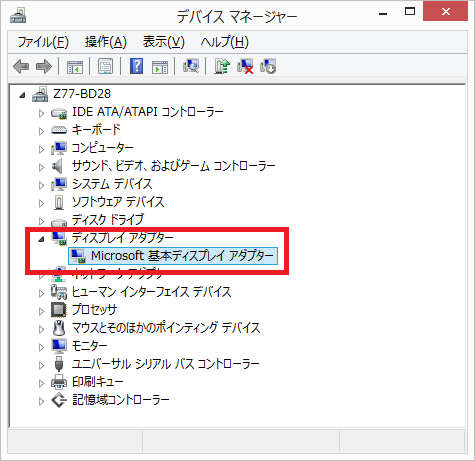Open the ファイル(F) menu
Image resolution: width=475 pixels, height=461 pixels.
(43, 42)
